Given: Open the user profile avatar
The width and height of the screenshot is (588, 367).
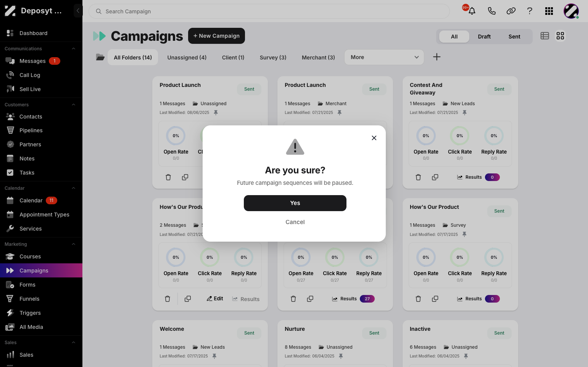Looking at the screenshot, I should pyautogui.click(x=571, y=11).
